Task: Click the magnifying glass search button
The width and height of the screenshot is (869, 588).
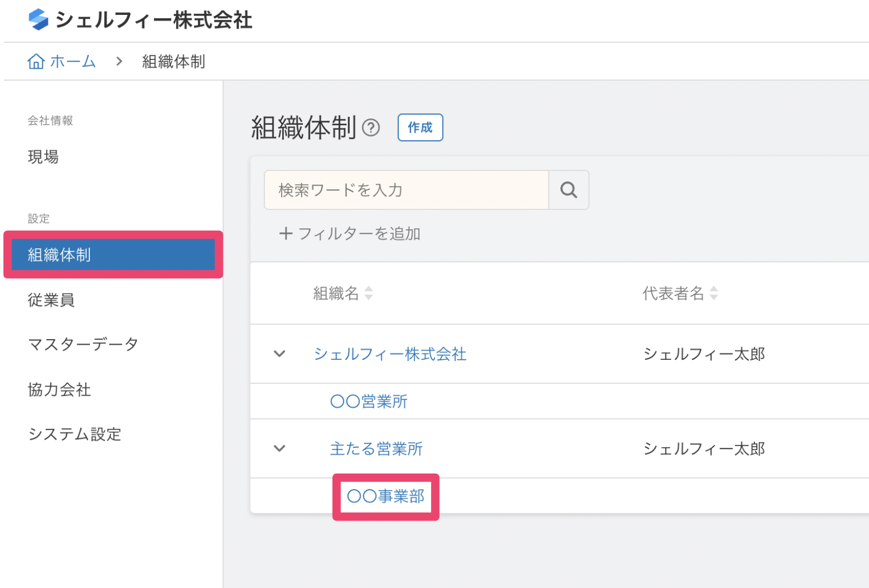Action: pos(568,190)
